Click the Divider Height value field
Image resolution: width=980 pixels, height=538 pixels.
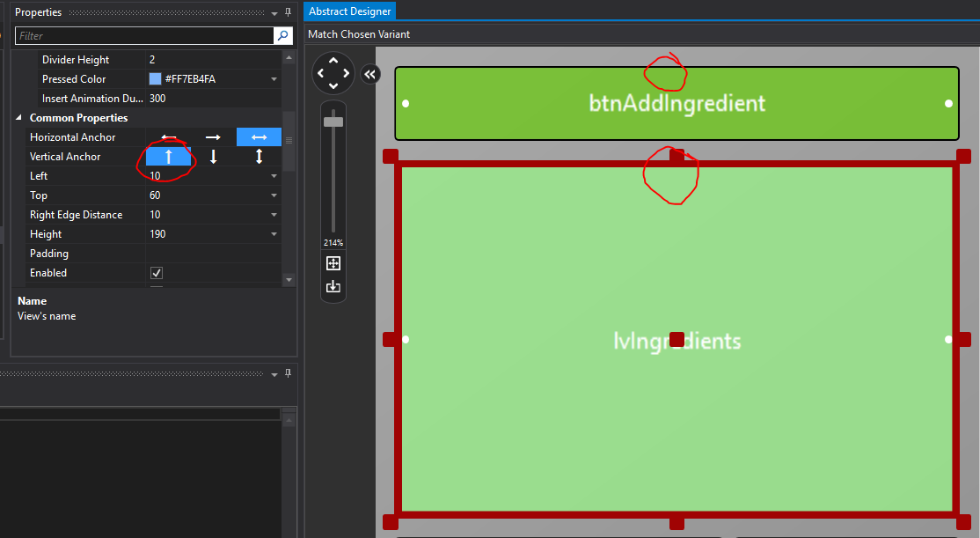click(213, 59)
